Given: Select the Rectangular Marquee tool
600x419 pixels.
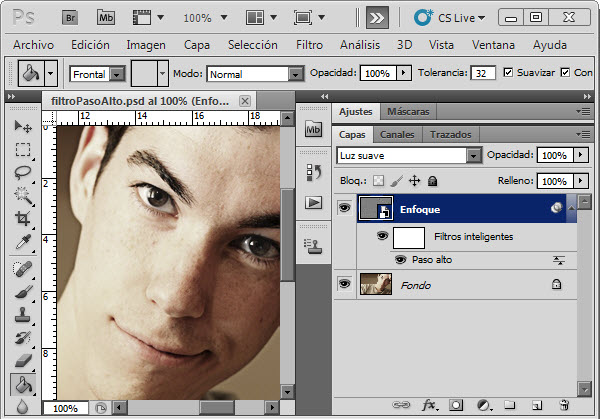Looking at the screenshot, I should [23, 150].
